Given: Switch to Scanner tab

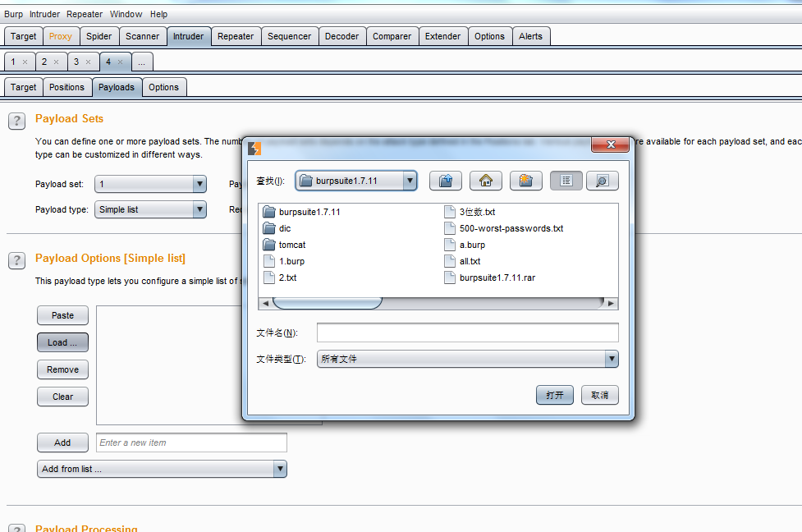Looking at the screenshot, I should [x=142, y=36].
